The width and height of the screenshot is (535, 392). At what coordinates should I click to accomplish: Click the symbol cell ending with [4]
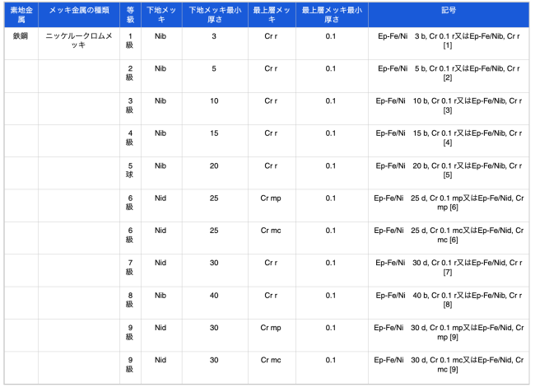pos(448,139)
